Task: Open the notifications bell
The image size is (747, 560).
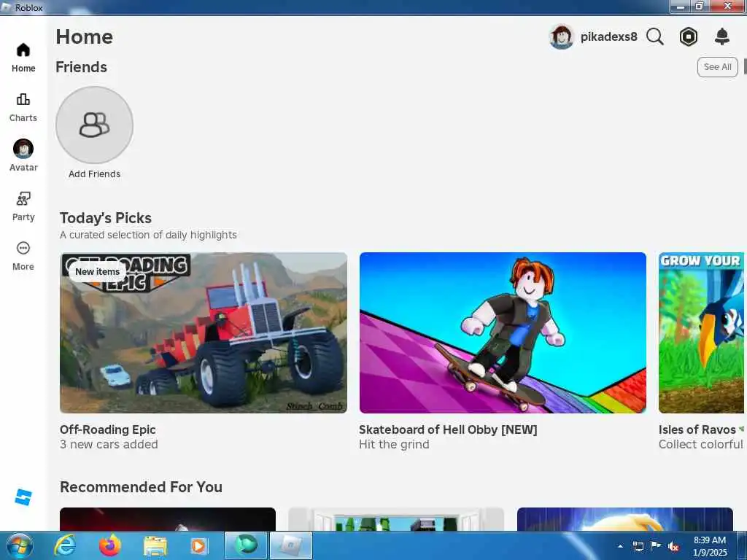Action: [722, 36]
